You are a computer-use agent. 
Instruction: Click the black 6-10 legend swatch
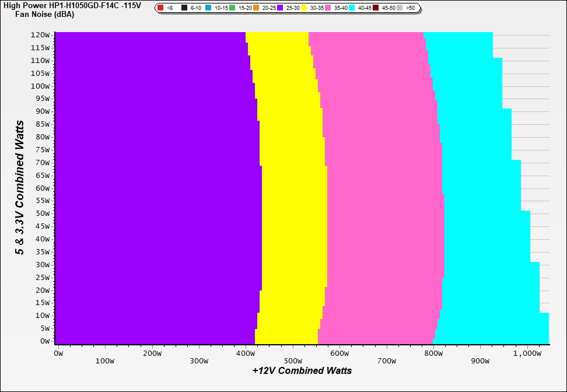(184, 8)
